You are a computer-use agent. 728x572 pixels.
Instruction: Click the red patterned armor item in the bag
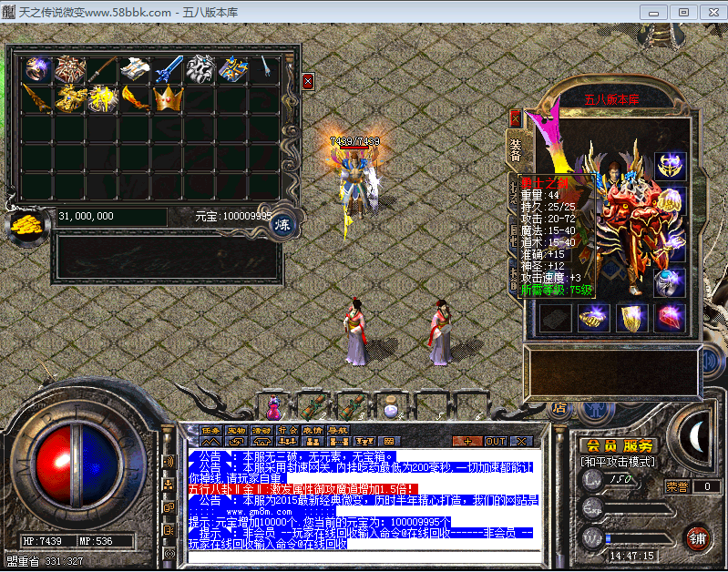(x=69, y=69)
